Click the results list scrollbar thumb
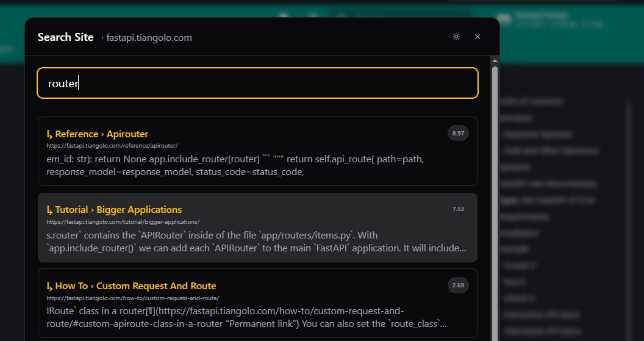This screenshot has height=341, width=644. click(x=495, y=203)
